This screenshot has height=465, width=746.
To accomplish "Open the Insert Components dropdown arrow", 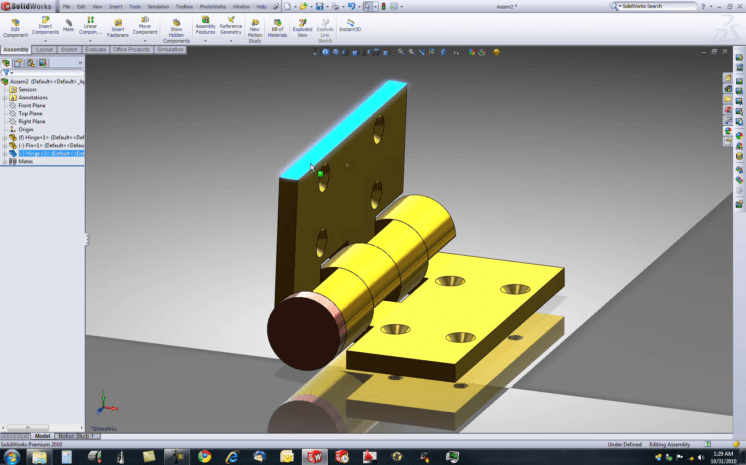I will tap(45, 41).
